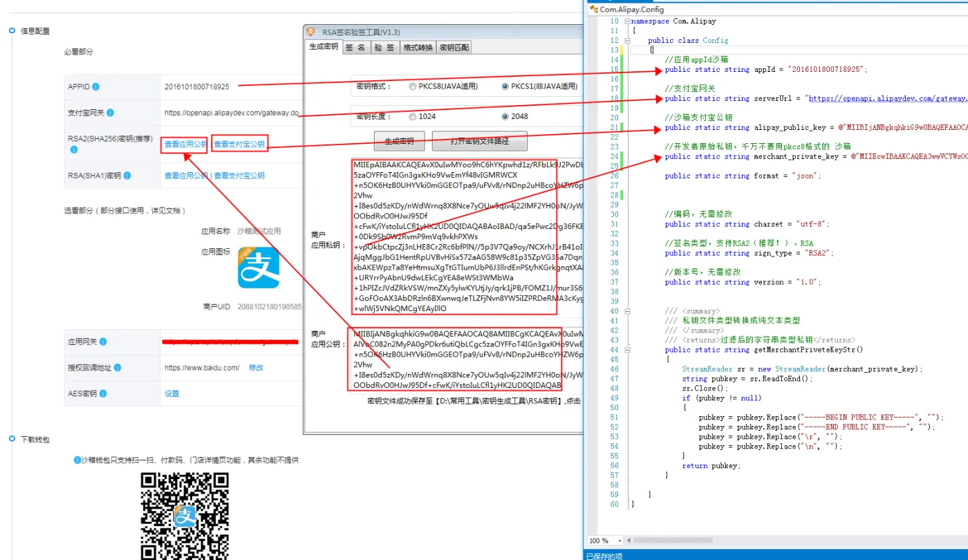
Task: Click inside the 商户应用公钥 text box
Action: click(x=467, y=360)
